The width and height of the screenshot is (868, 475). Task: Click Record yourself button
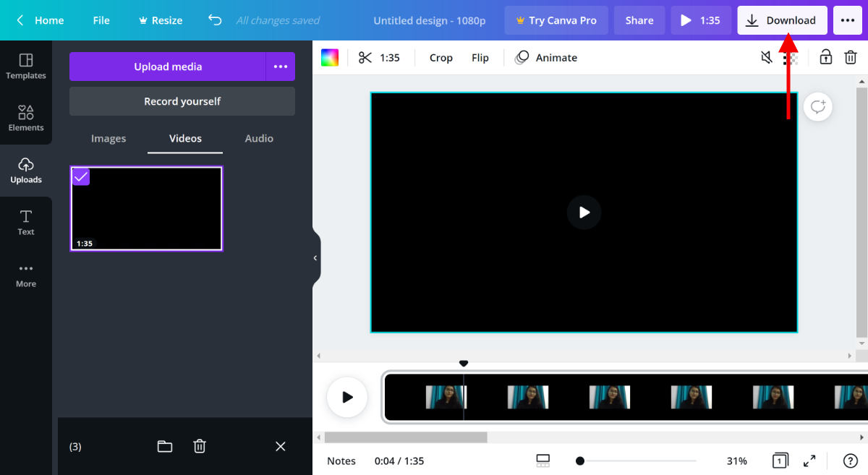tap(182, 101)
